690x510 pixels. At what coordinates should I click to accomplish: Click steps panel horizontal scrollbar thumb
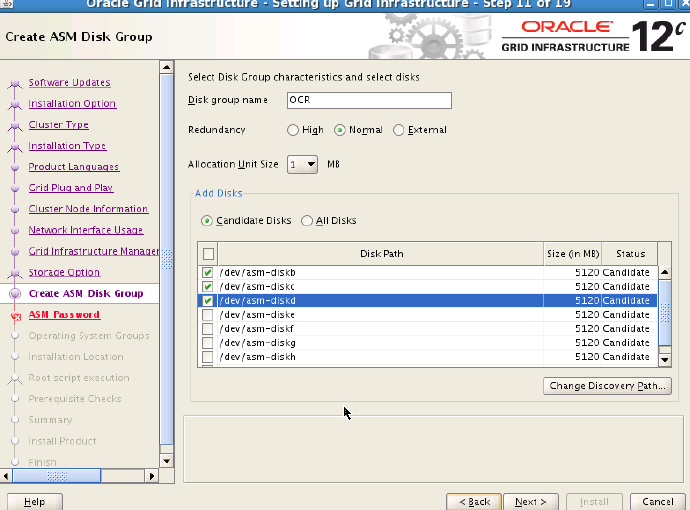pos(57,476)
